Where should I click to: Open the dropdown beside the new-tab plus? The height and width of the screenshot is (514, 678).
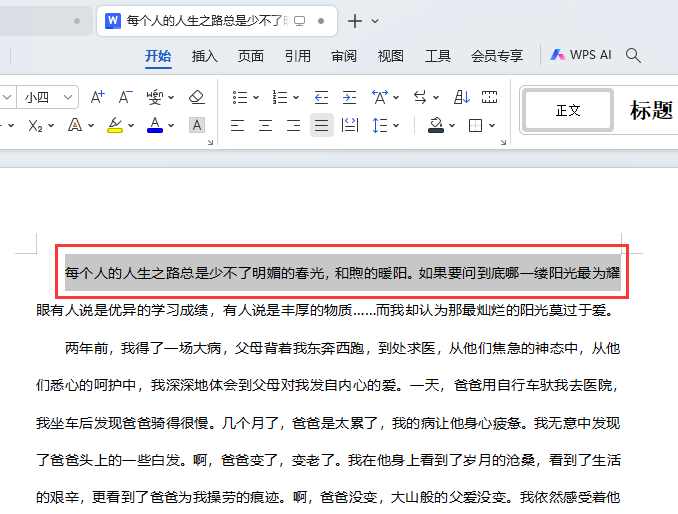[x=375, y=21]
